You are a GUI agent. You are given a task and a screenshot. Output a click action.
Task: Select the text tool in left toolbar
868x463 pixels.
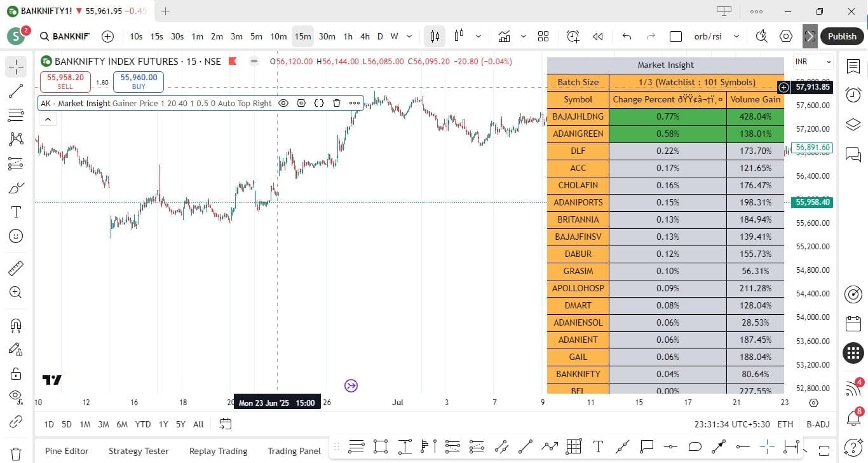[16, 212]
